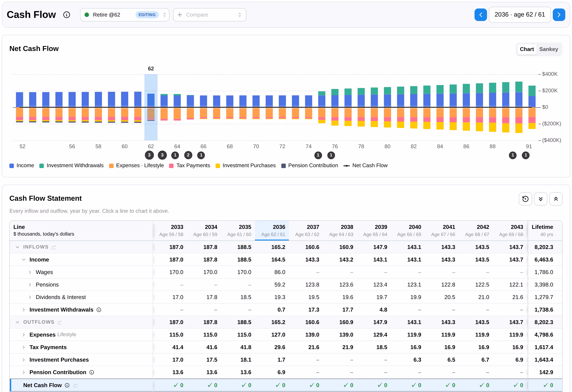The height and width of the screenshot is (392, 572).
Task: Click the 2 events marker below the chart
Action: point(188,155)
